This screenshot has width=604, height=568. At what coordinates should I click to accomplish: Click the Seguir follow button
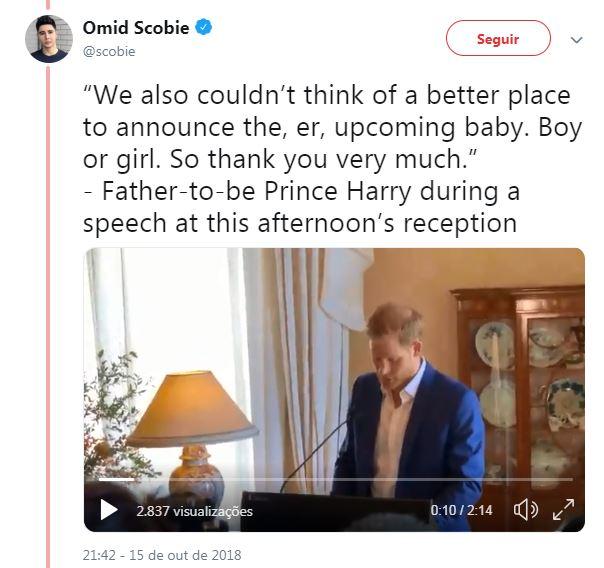point(497,39)
